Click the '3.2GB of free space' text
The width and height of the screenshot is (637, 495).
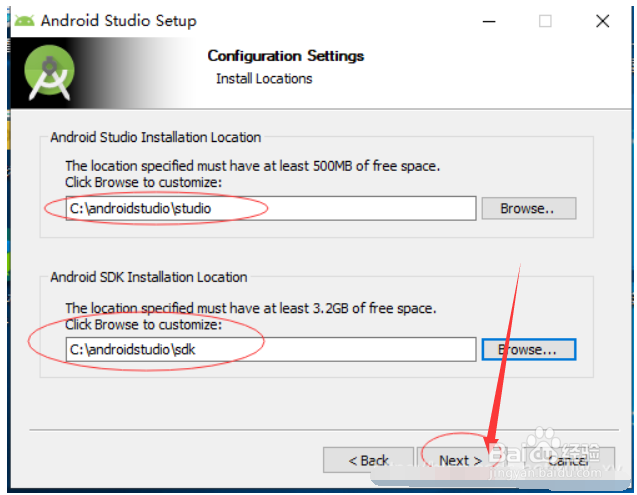[374, 308]
